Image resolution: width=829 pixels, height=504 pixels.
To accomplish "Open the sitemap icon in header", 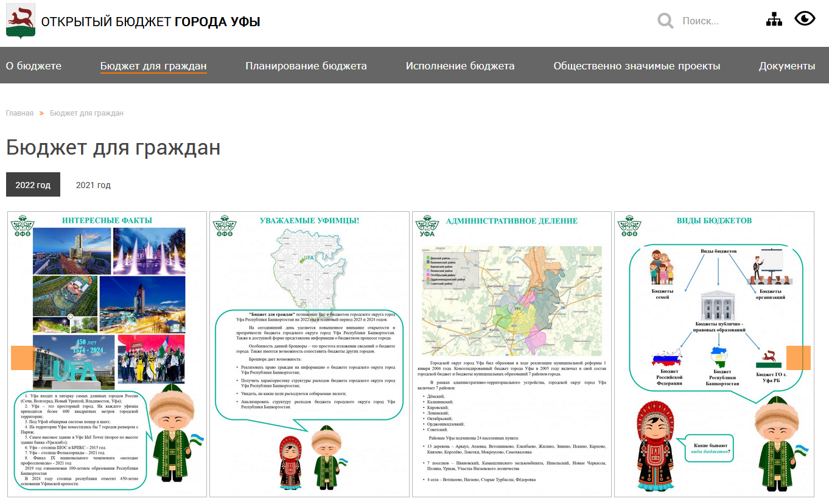I will click(x=774, y=19).
